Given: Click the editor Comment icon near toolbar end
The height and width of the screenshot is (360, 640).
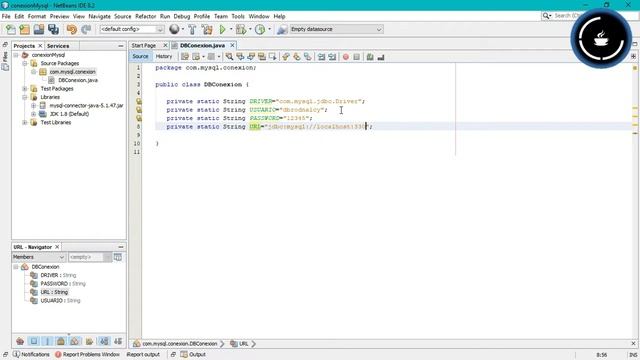Looking at the screenshot, I should [x=370, y=57].
